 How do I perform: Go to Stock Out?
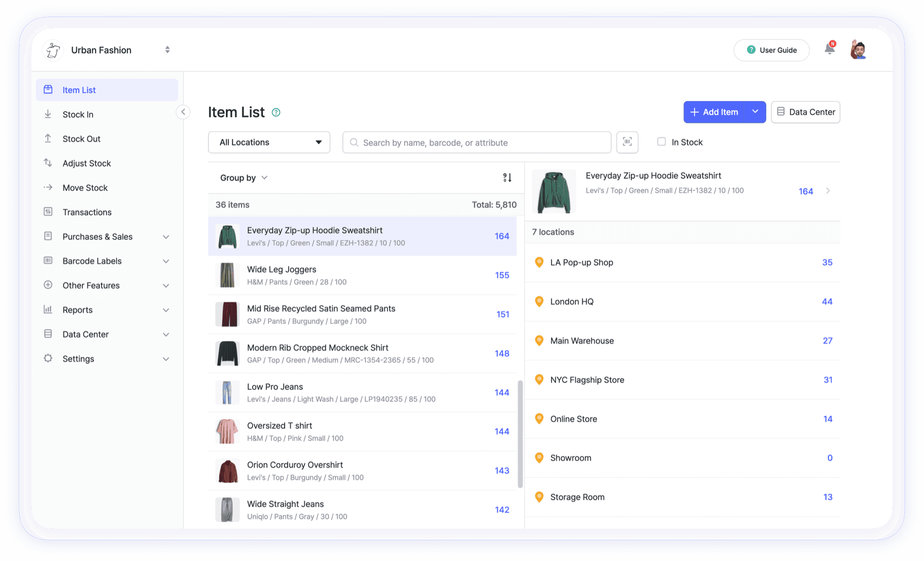coord(107,138)
